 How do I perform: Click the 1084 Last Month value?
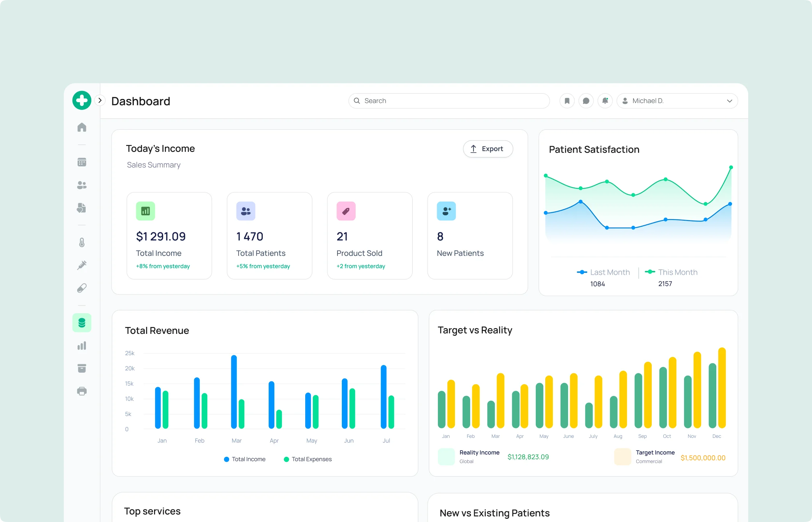[x=597, y=284]
